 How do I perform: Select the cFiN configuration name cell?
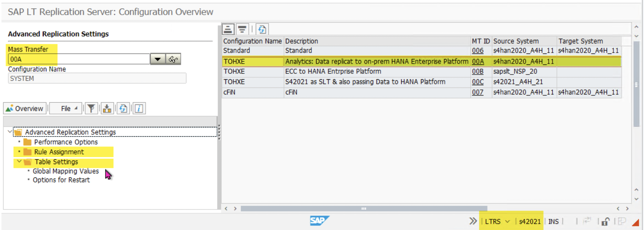pos(253,92)
